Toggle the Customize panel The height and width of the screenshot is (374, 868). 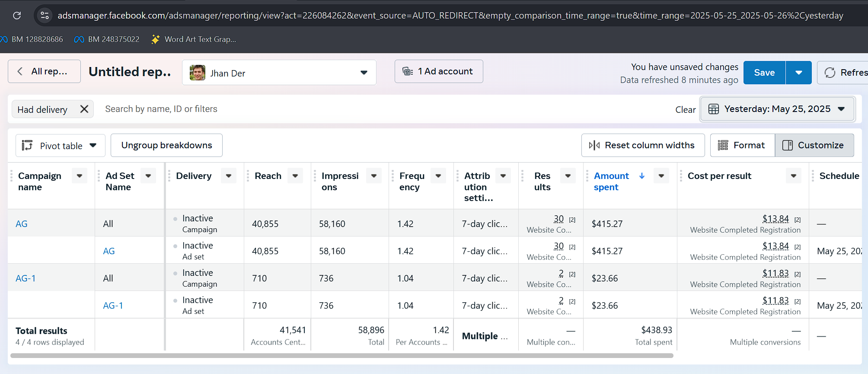tap(814, 145)
